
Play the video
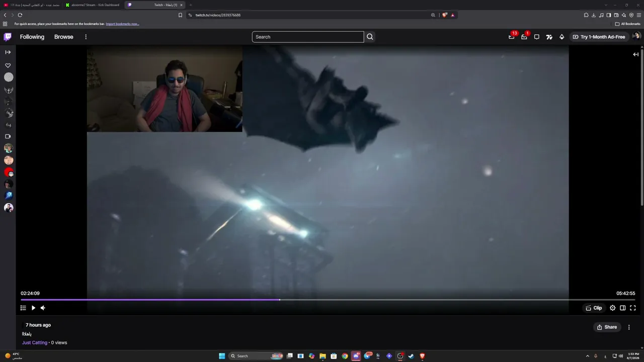[33, 308]
